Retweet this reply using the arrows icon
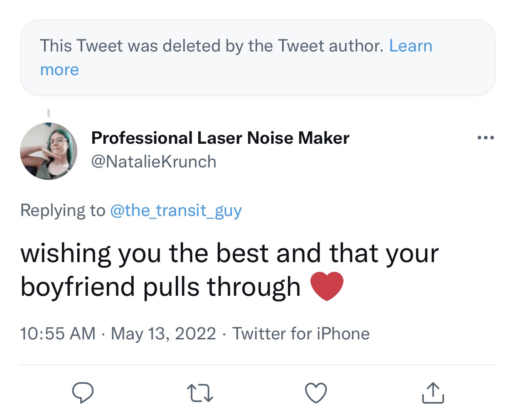This screenshot has width=516, height=420. pyautogui.click(x=200, y=393)
